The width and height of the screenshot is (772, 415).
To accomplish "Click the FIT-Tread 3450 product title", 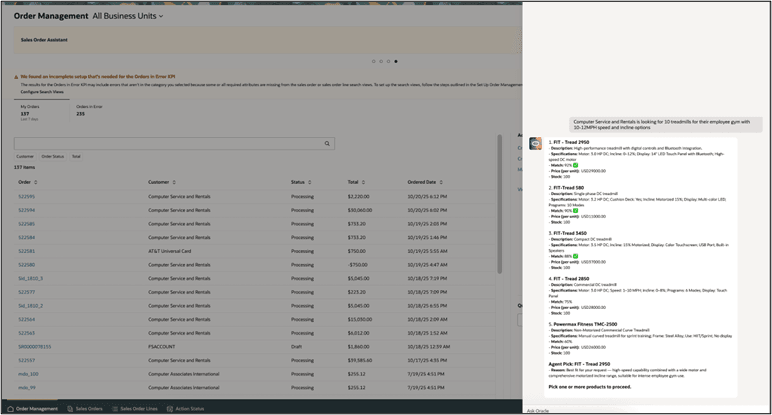I will click(568, 233).
